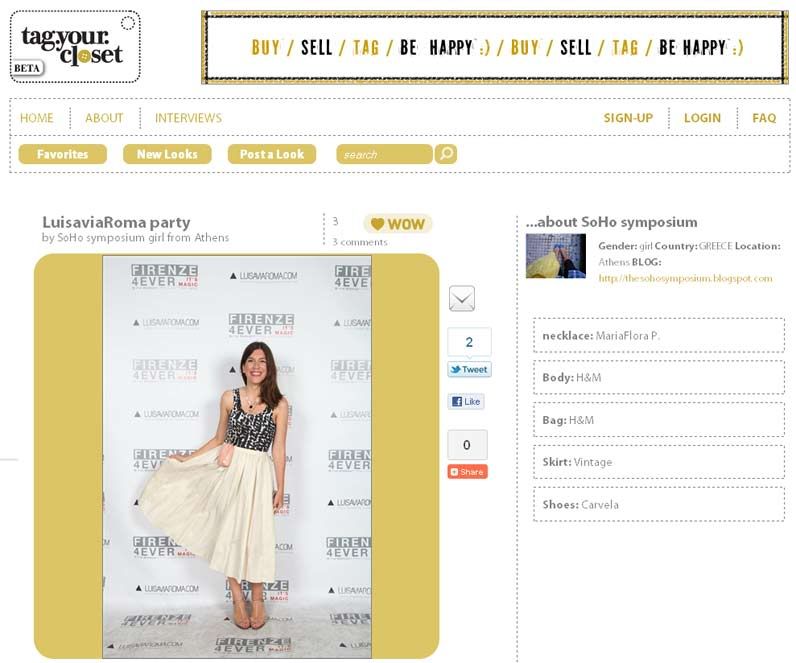Like this look on Facebook
This screenshot has height=663, width=796.
coord(466,402)
